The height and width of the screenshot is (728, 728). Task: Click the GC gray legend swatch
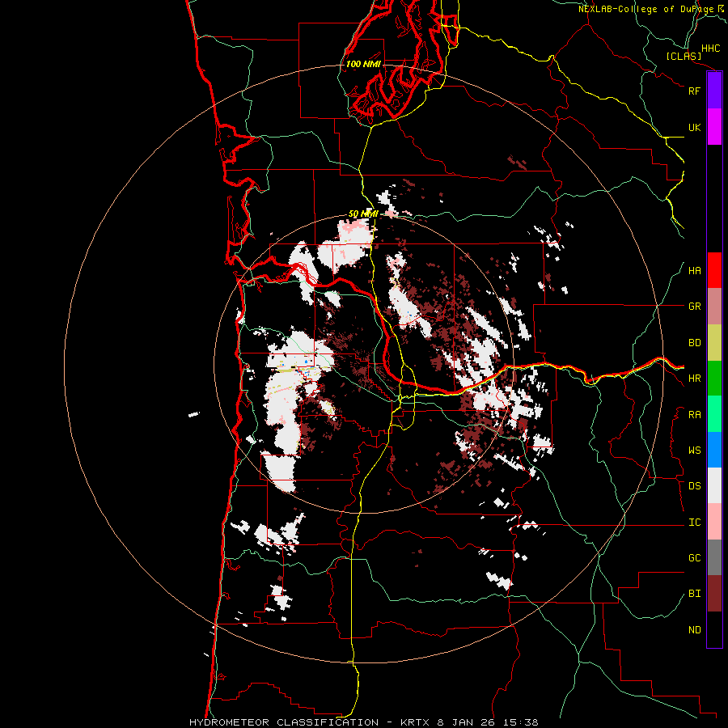714,557
